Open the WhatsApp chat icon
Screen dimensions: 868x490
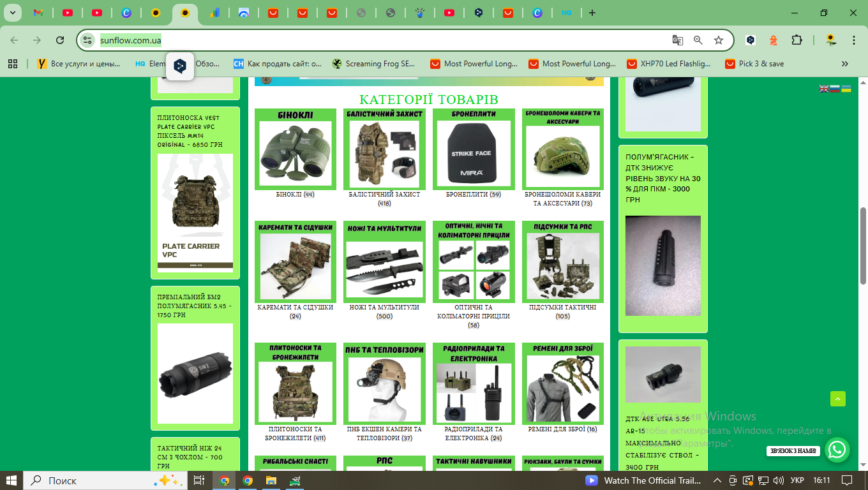click(x=837, y=450)
